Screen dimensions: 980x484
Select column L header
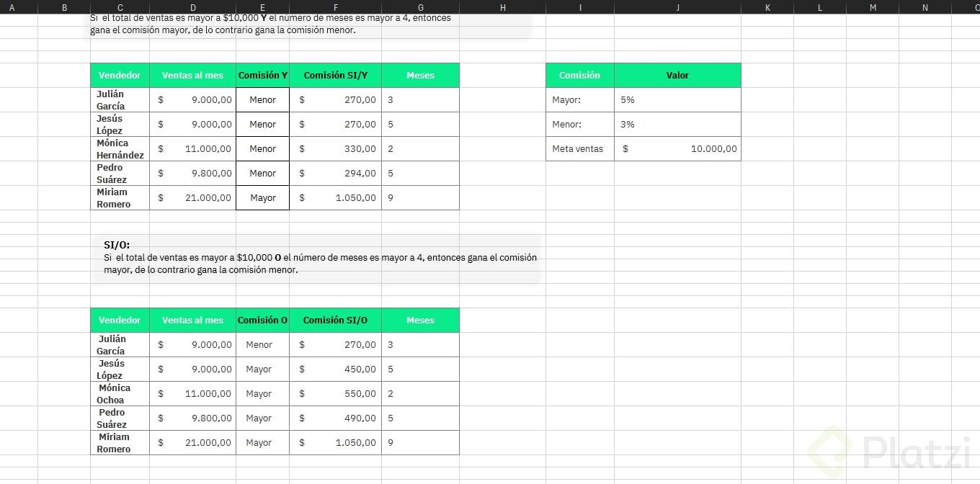(x=820, y=7)
